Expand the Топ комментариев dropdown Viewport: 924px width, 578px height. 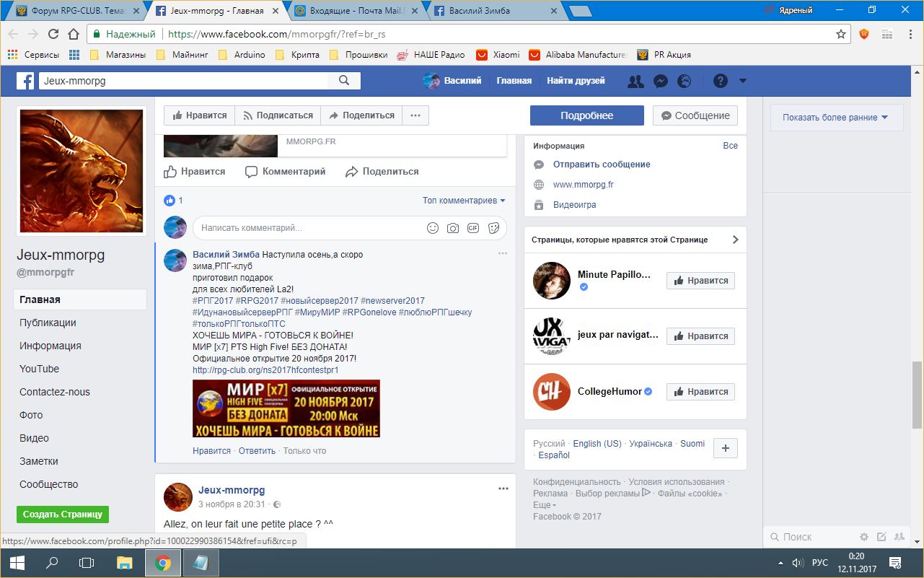pyautogui.click(x=464, y=201)
